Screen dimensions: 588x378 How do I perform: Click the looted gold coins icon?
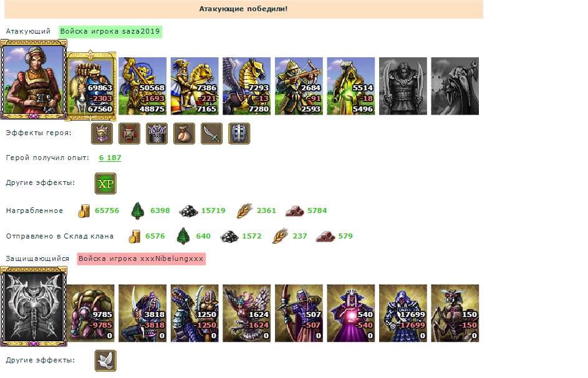[x=84, y=211]
